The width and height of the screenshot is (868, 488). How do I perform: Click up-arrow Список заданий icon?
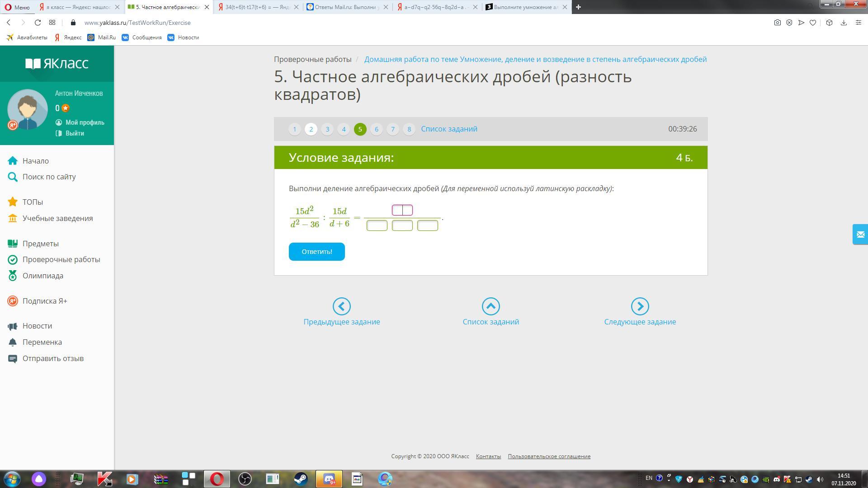click(x=491, y=306)
